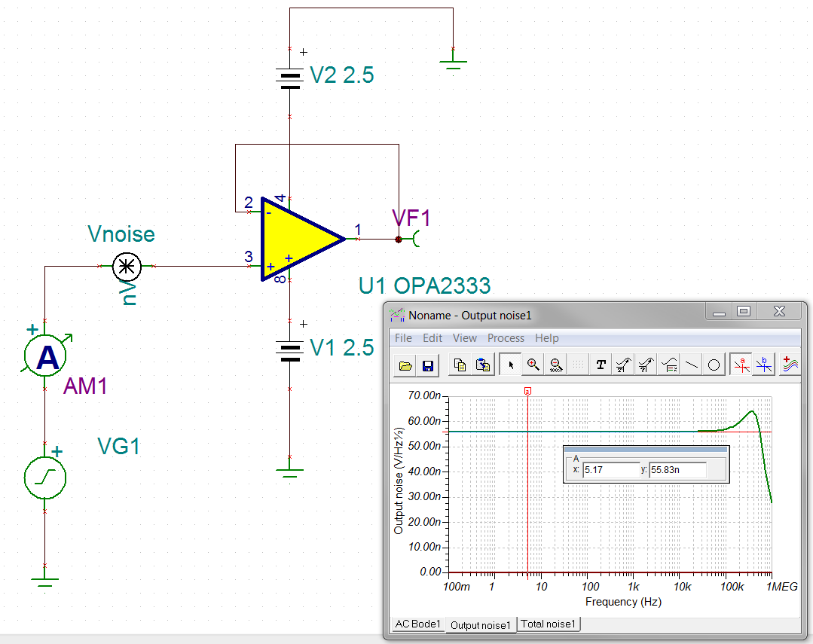The image size is (813, 644).
Task: Click the Open file folder icon
Action: tap(405, 365)
